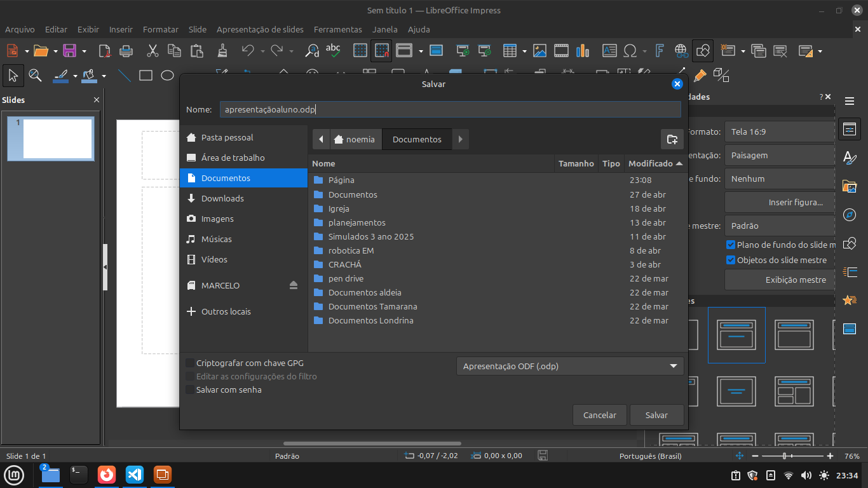Click the Clone formatting paintbrush icon

pyautogui.click(x=222, y=51)
